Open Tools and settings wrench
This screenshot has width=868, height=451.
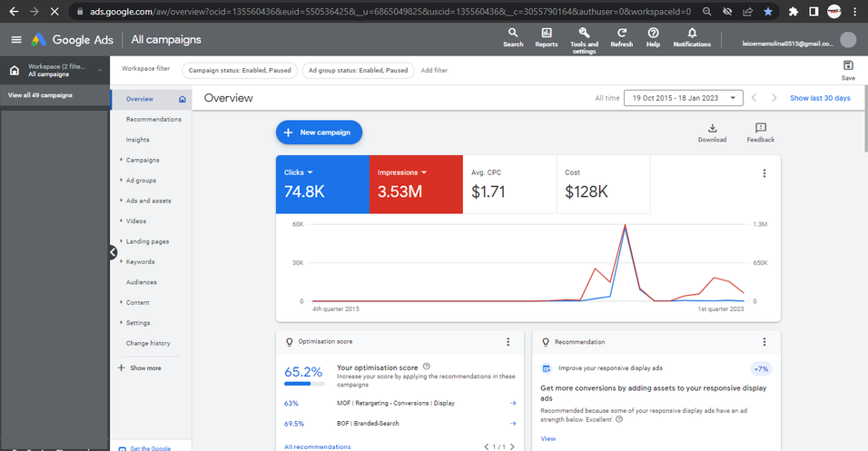pyautogui.click(x=584, y=36)
